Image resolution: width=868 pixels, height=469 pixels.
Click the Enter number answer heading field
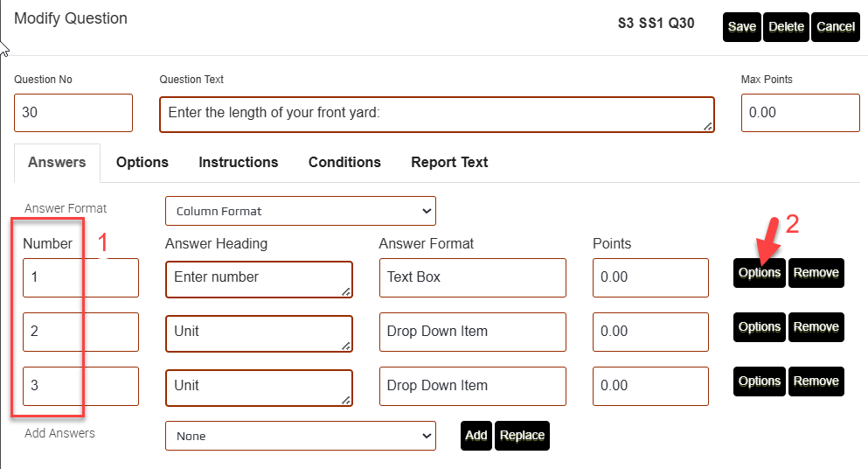pos(258,277)
